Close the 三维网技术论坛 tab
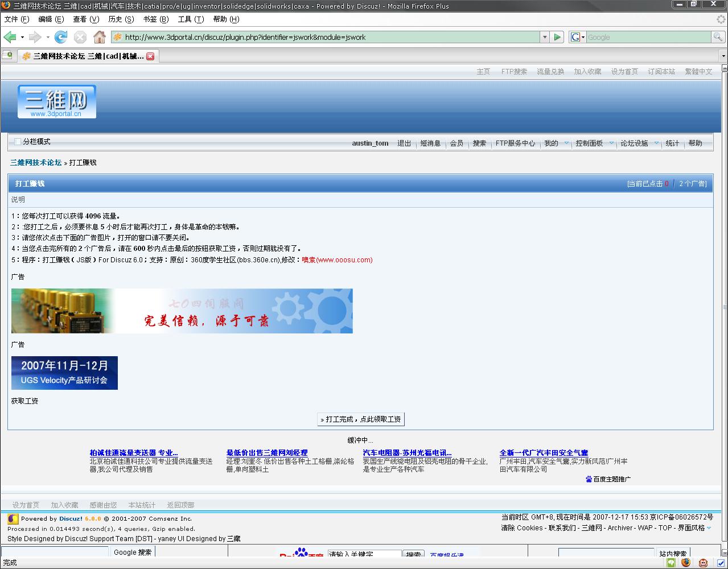The image size is (728, 569). tap(150, 56)
